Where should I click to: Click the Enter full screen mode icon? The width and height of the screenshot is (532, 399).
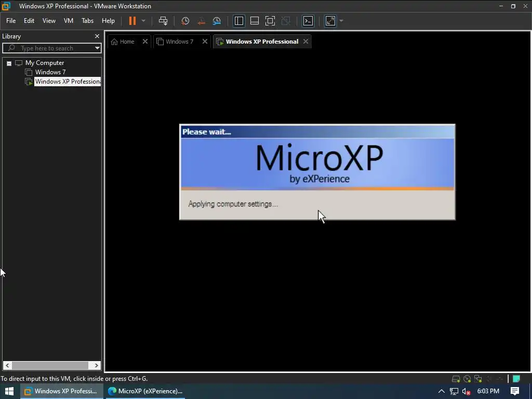coord(270,21)
